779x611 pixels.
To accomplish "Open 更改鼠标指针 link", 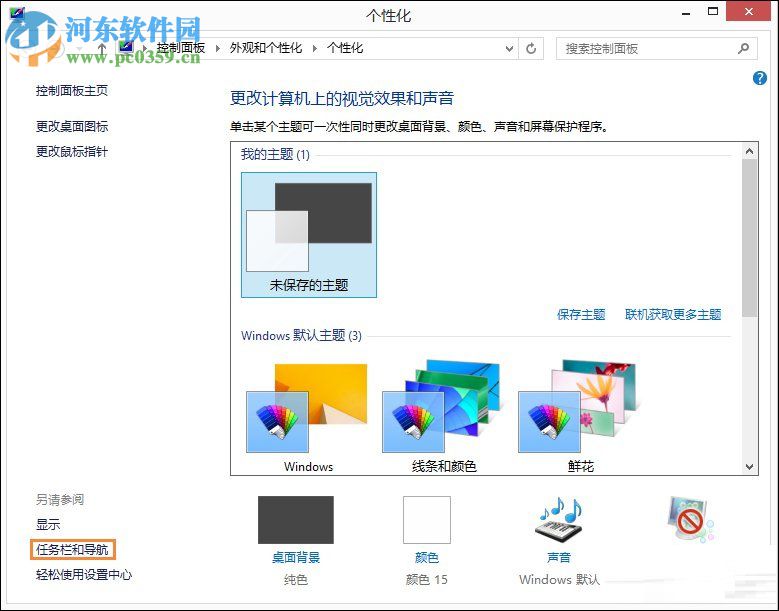I will coord(72,152).
